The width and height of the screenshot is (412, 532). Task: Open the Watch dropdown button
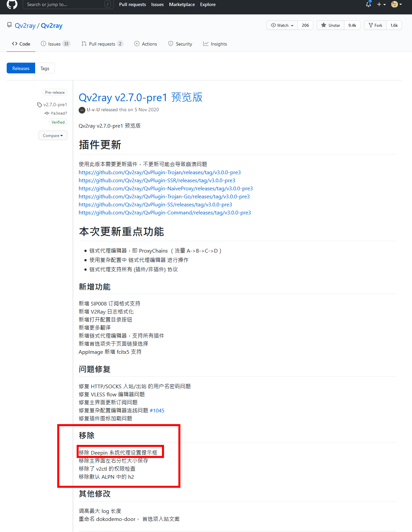[x=282, y=25]
